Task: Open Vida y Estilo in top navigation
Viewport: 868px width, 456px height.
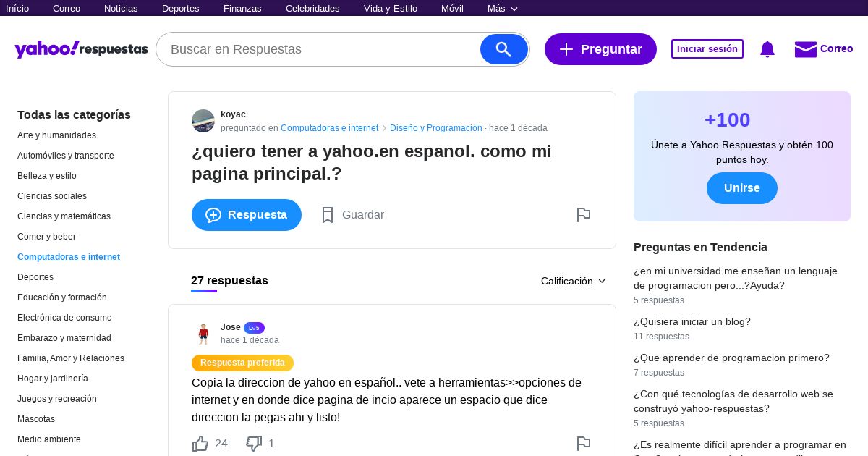Action: pyautogui.click(x=391, y=9)
